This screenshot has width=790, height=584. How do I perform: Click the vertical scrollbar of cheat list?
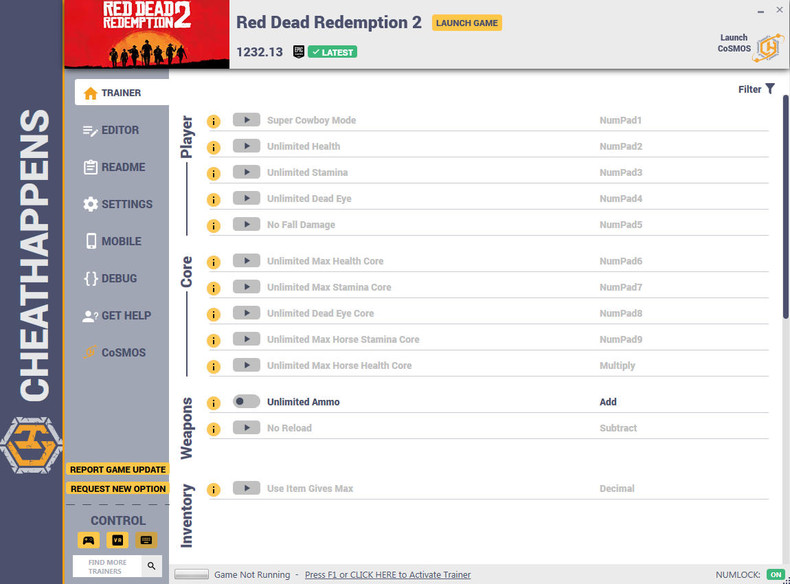[785, 207]
